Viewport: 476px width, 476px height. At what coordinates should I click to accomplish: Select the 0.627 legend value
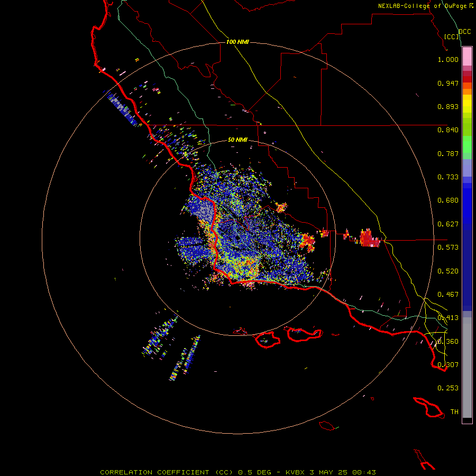(448, 224)
